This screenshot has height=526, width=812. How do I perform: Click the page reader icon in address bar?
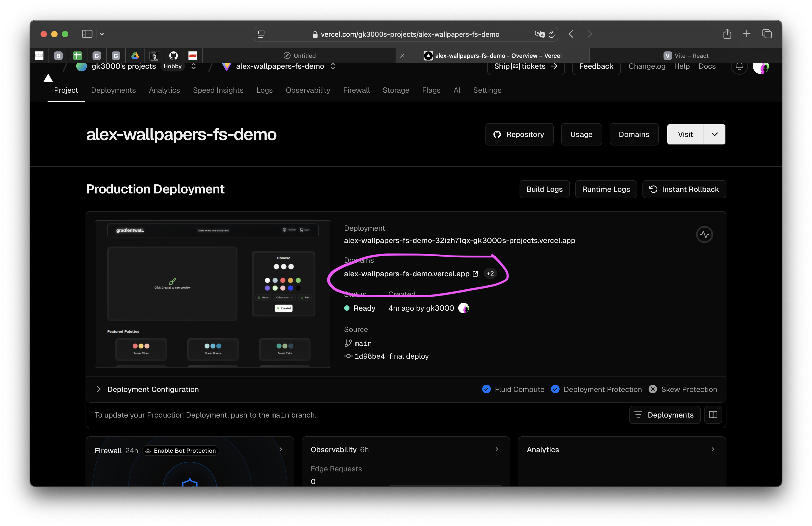(x=261, y=34)
